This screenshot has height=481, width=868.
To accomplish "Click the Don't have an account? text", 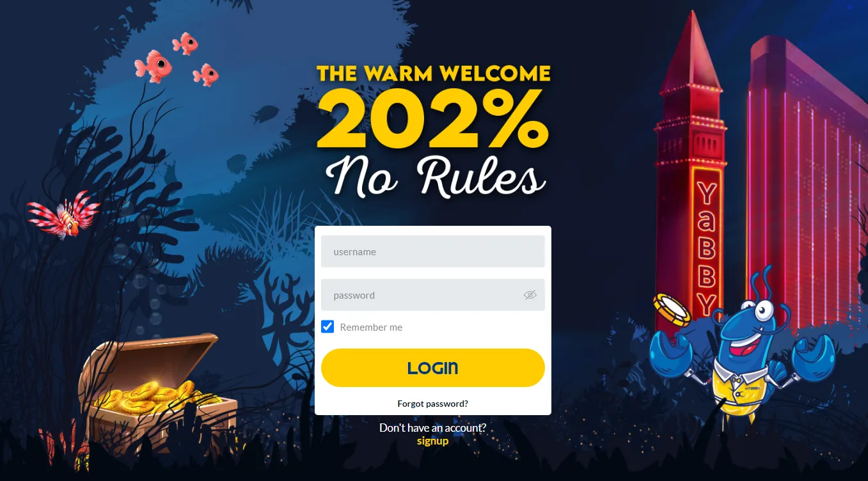I will click(x=433, y=427).
